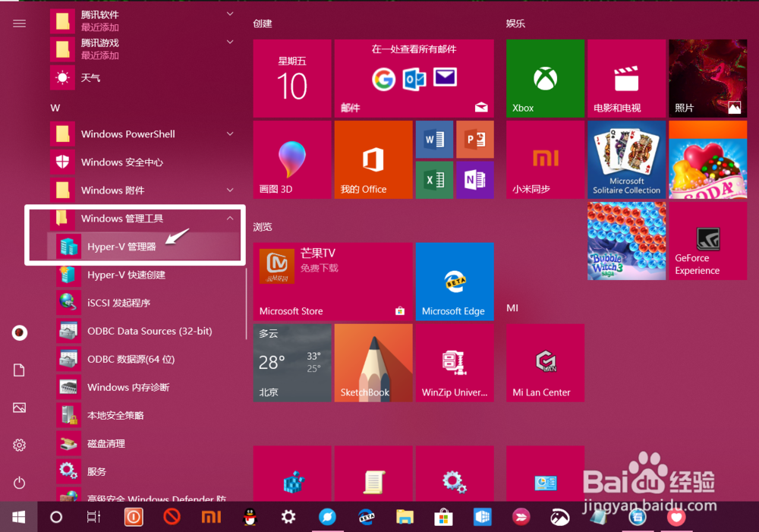Open the WinZip Universal tile
This screenshot has height=532, width=759.
[x=455, y=363]
